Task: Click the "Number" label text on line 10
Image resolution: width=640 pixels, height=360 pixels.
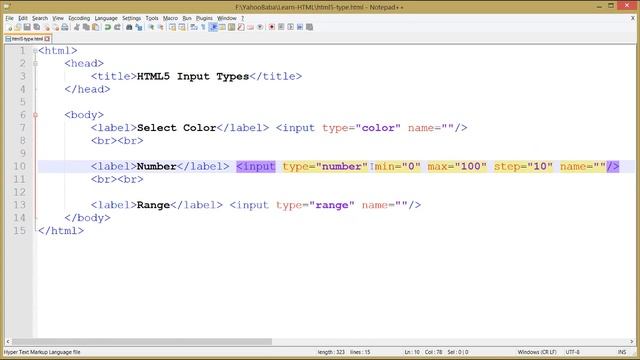Action: (x=157, y=167)
